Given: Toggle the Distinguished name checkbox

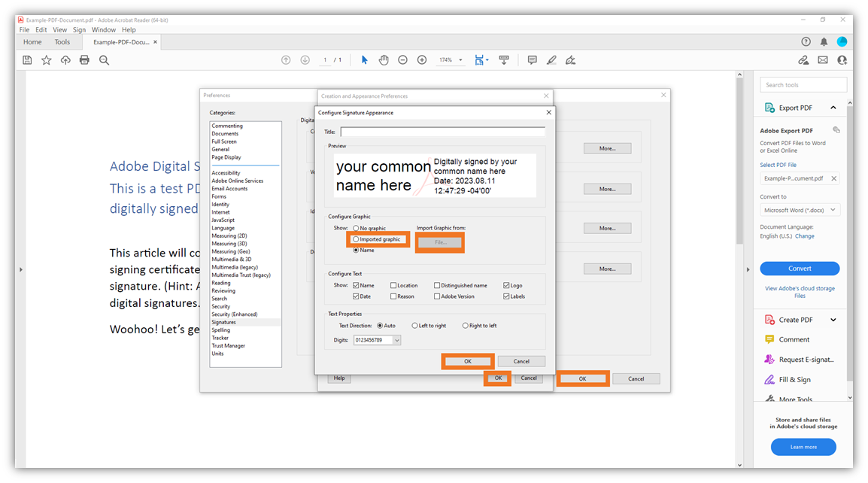Looking at the screenshot, I should [437, 285].
